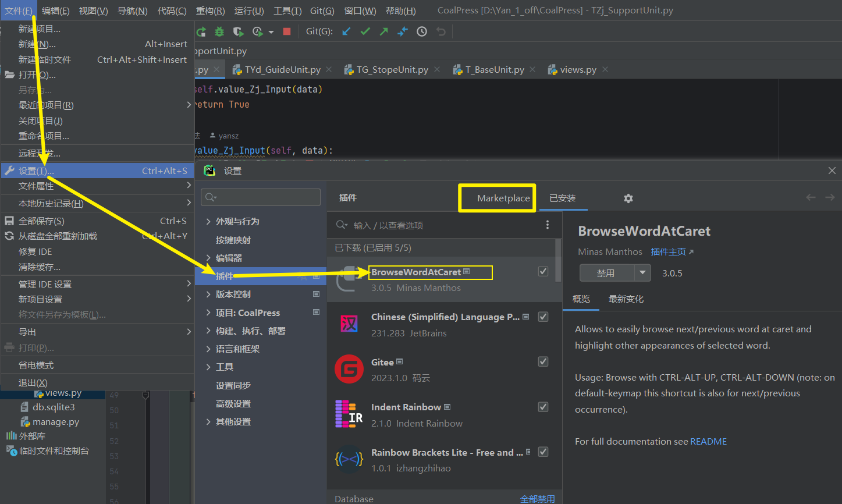Select 设置(T)... in File menu
Screen dimensions: 842x504
tap(97, 171)
